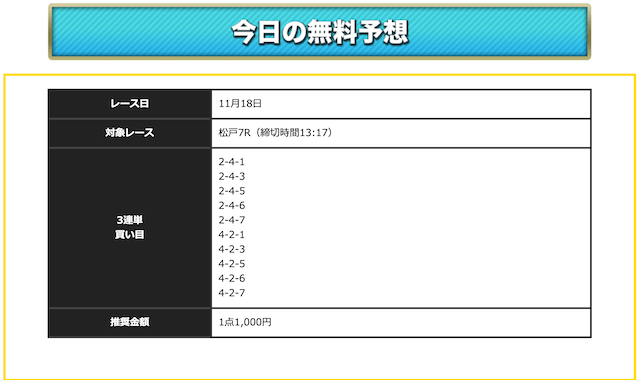Image resolution: width=640 pixels, height=380 pixels.
Task: Click the 2-4-7 betting combination
Action: pos(231,220)
